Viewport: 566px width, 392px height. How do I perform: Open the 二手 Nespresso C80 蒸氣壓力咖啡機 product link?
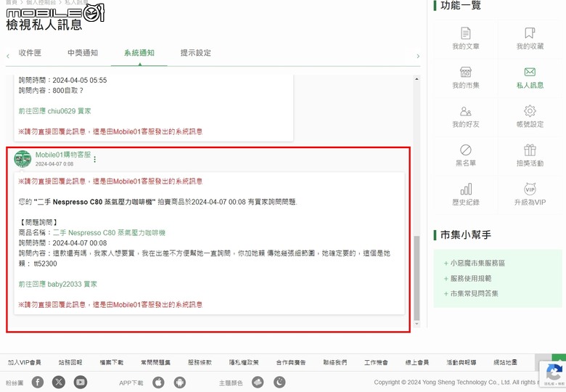coord(109,233)
